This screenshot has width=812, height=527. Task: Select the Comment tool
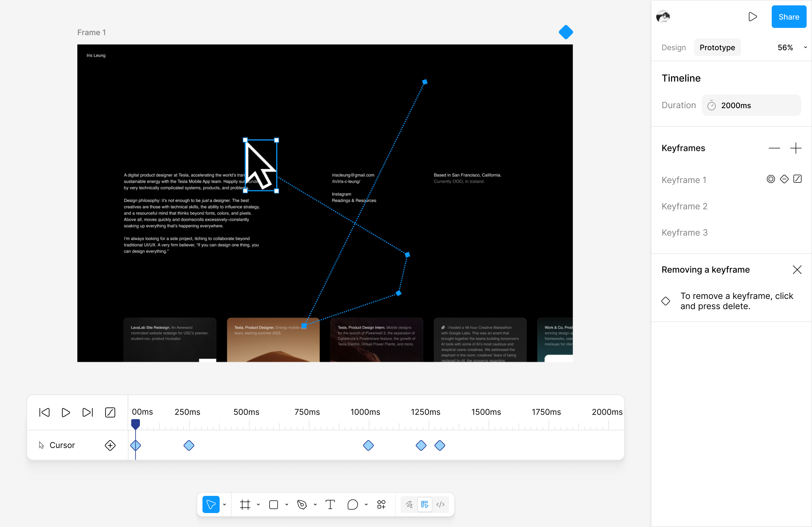pyautogui.click(x=353, y=504)
